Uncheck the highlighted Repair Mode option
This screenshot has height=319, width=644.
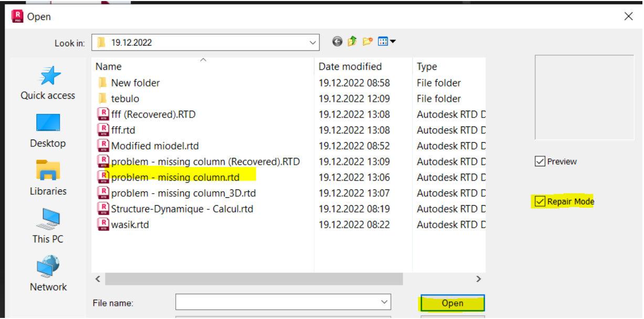pyautogui.click(x=540, y=201)
